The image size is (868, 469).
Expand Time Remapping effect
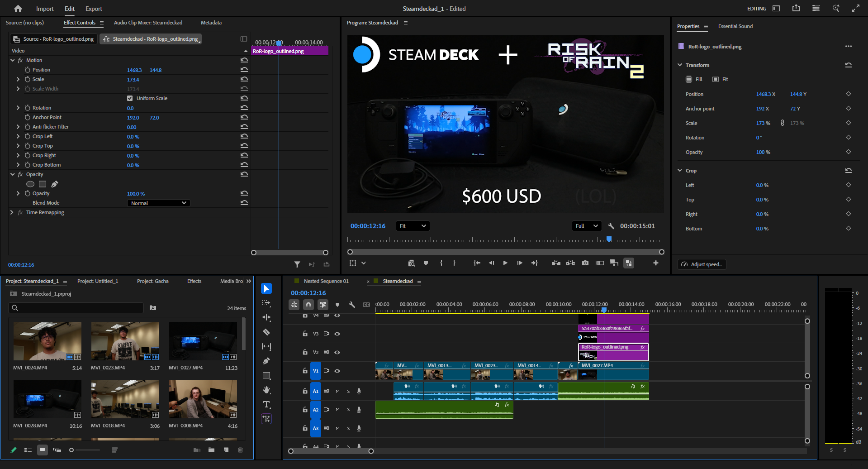click(x=12, y=212)
